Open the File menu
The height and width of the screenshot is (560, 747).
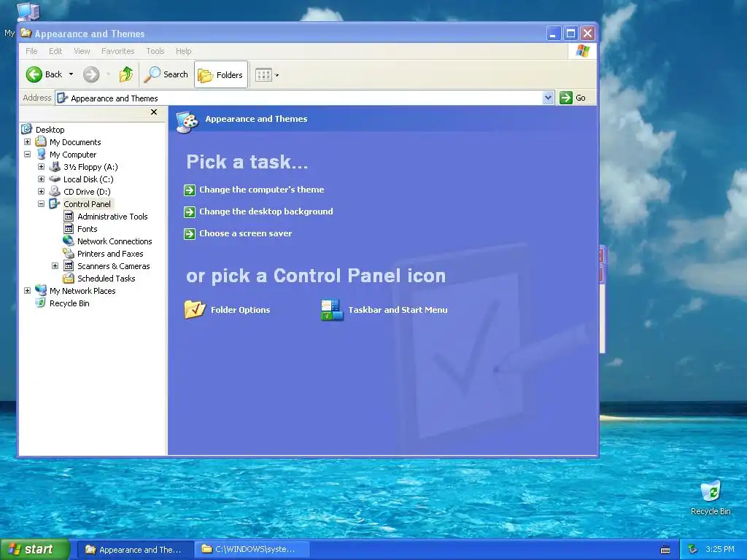31,51
